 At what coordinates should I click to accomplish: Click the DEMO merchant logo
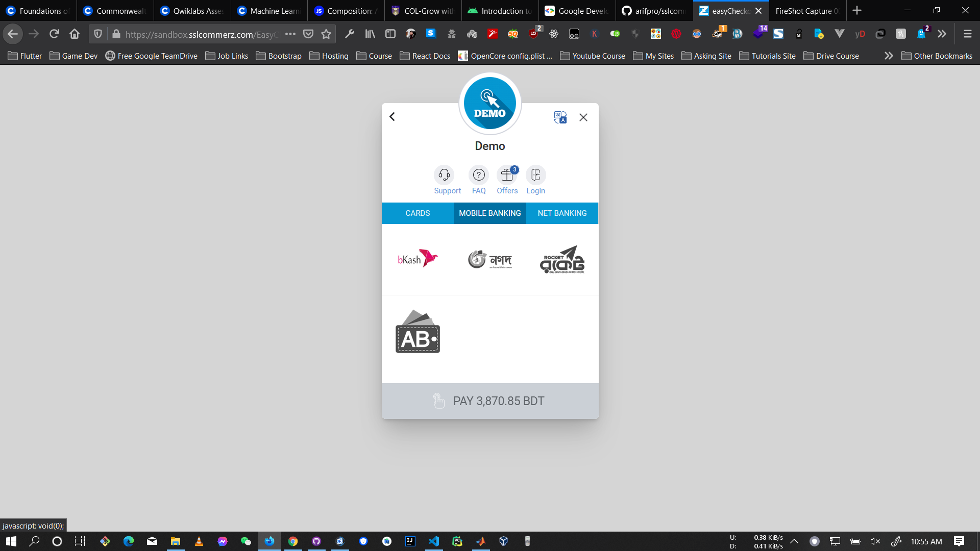[490, 103]
